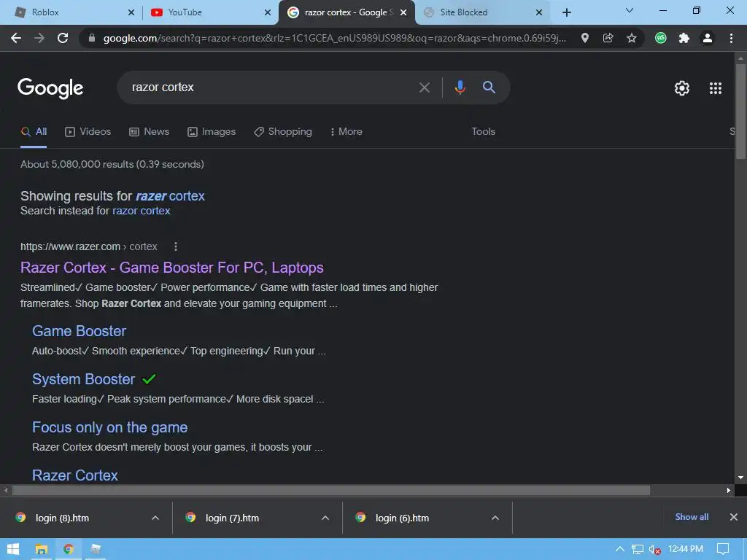Select the Shopping search filter
Screen dimensions: 747x560
click(283, 132)
